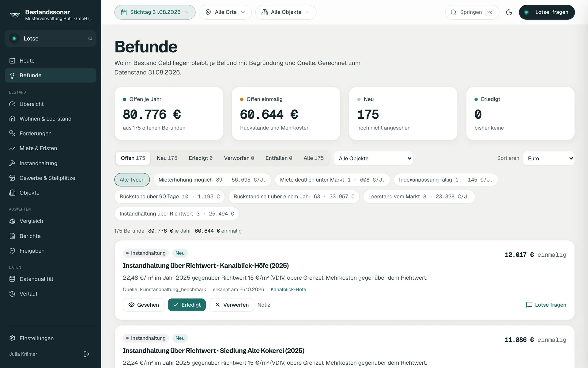Open the Alle Objekte select beside the tabs
This screenshot has width=588, height=368.
(x=373, y=158)
